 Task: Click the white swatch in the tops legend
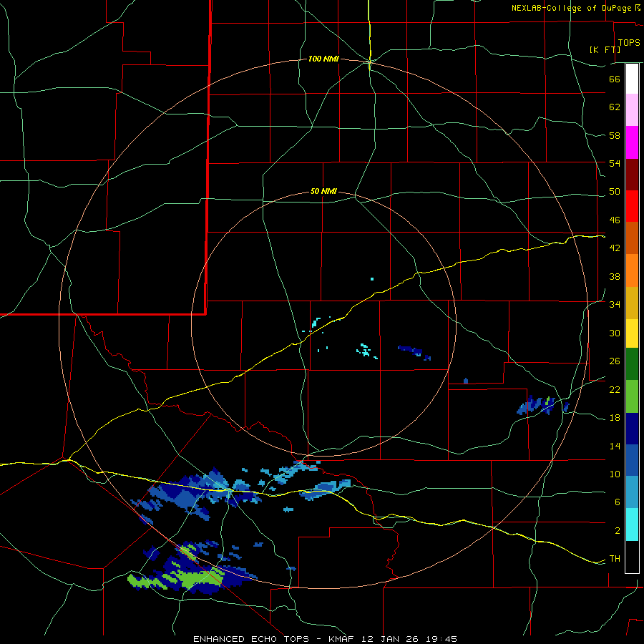tap(632, 79)
